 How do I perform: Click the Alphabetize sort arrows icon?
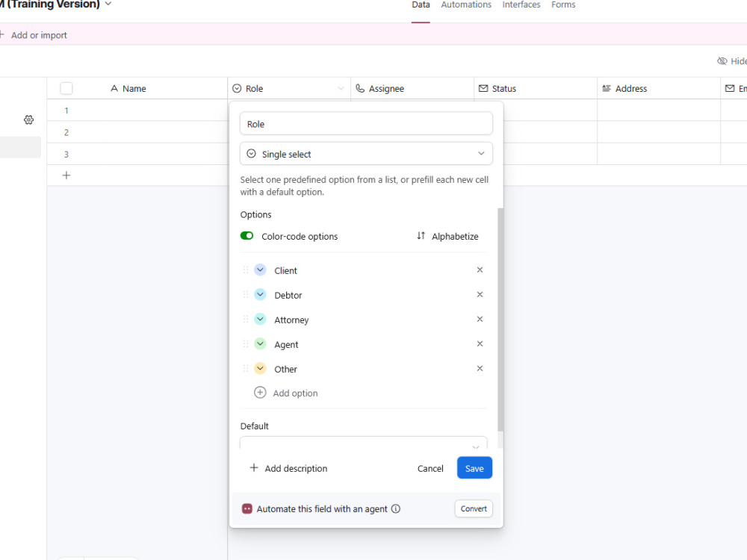[421, 236]
